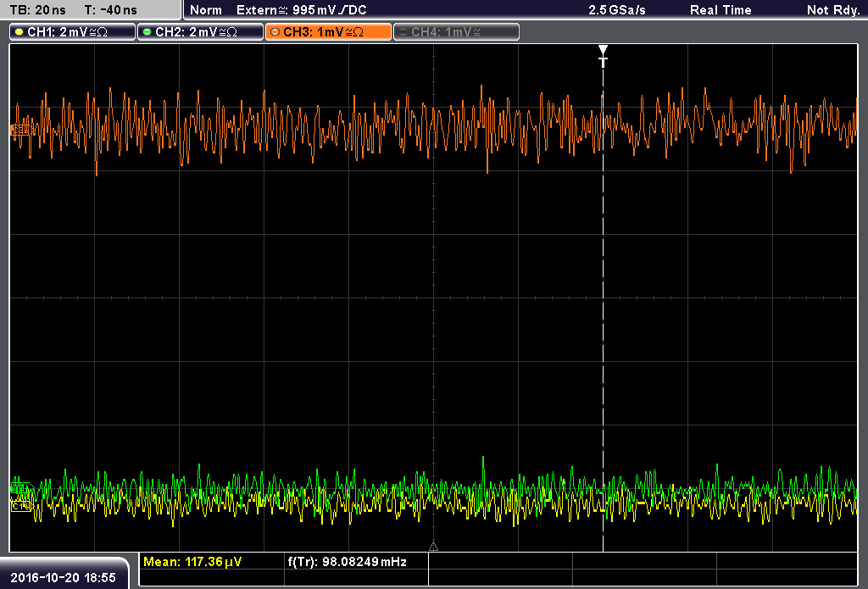This screenshot has height=589, width=868.
Task: Click the Norm trigger mode label
Action: (x=206, y=10)
